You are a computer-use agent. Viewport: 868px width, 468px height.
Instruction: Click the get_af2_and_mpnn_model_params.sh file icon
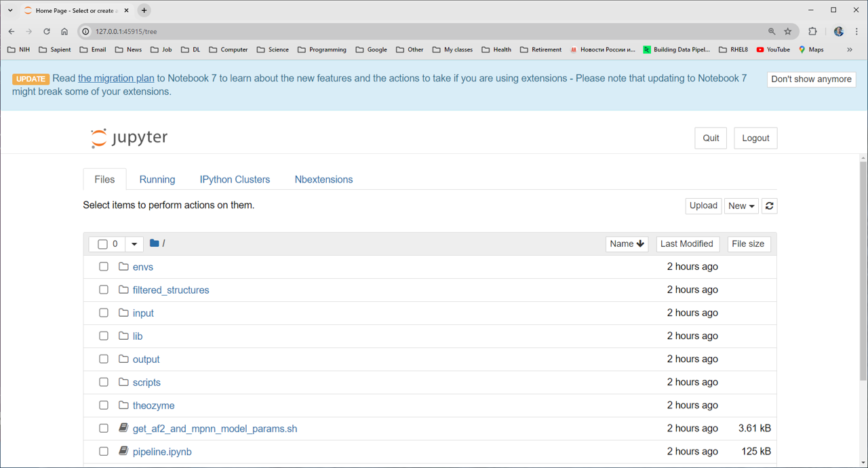click(x=123, y=428)
